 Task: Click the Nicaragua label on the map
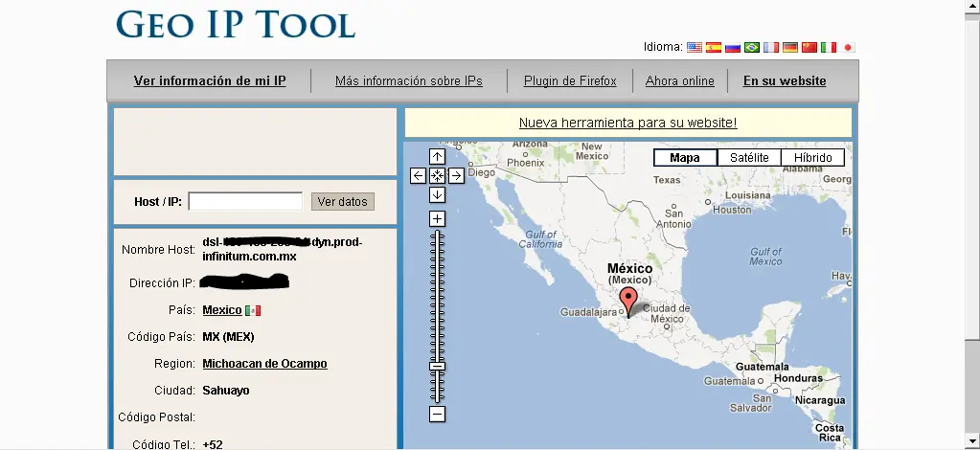pos(820,400)
